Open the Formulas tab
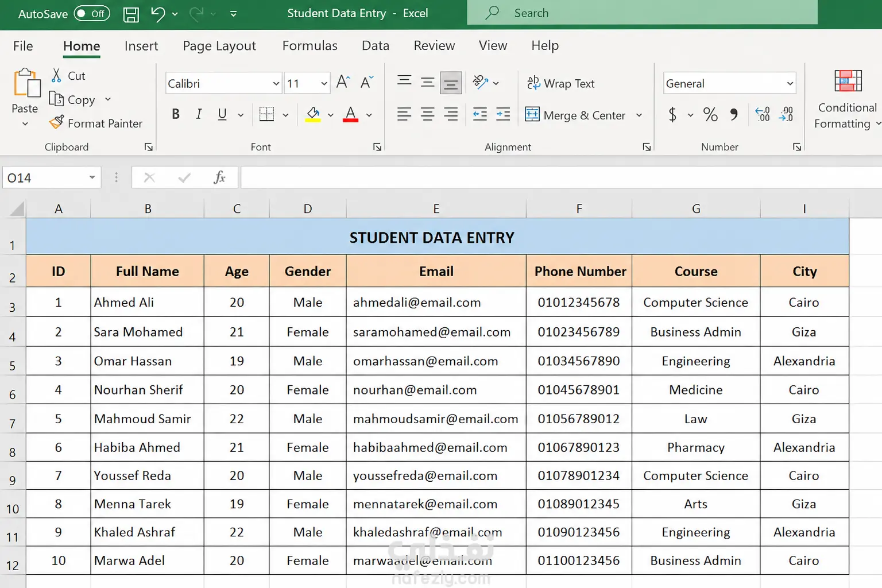The image size is (882, 588). click(x=310, y=46)
